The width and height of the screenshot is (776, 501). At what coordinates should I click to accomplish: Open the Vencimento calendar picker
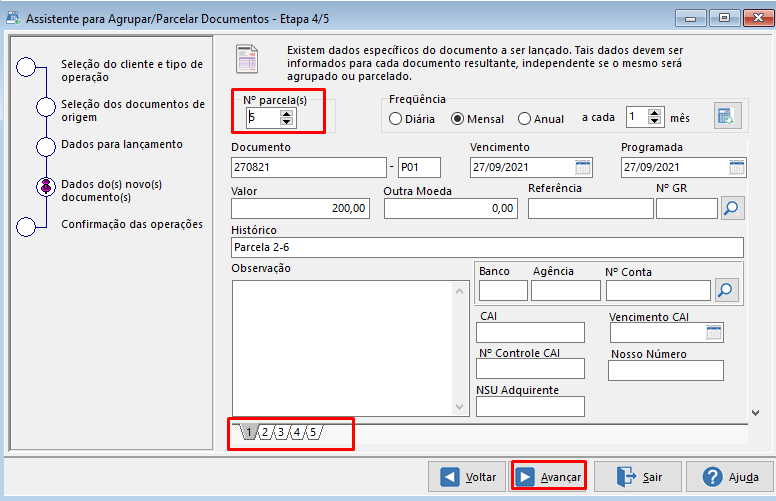582,167
